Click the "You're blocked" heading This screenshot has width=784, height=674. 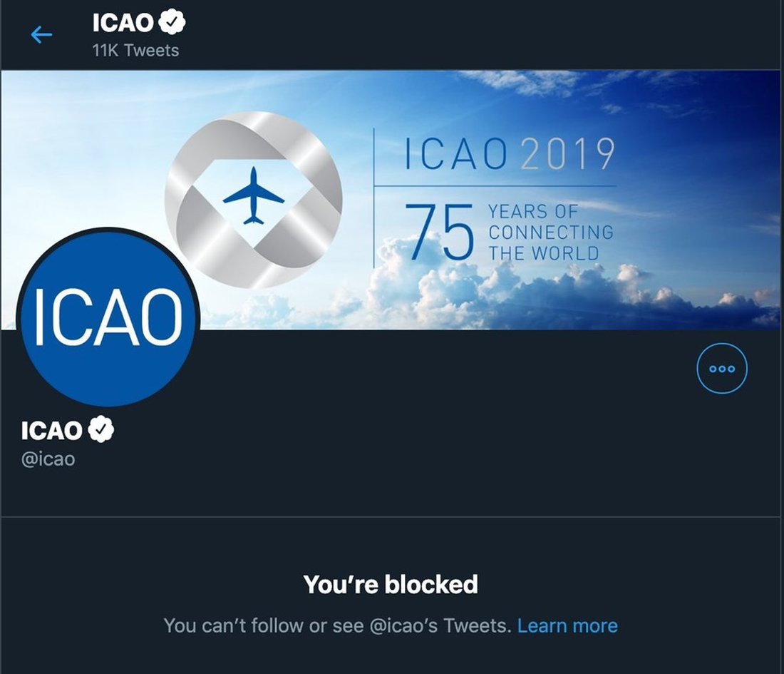tap(391, 585)
